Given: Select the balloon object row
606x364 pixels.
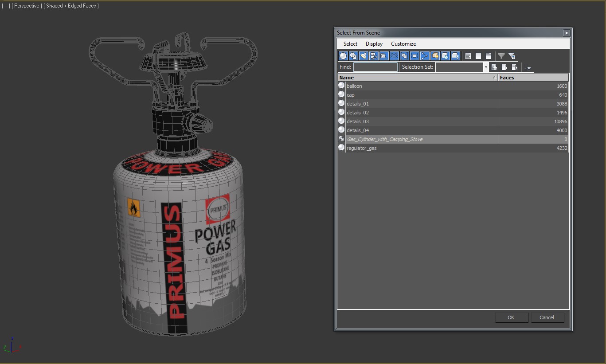Looking at the screenshot, I should point(453,86).
